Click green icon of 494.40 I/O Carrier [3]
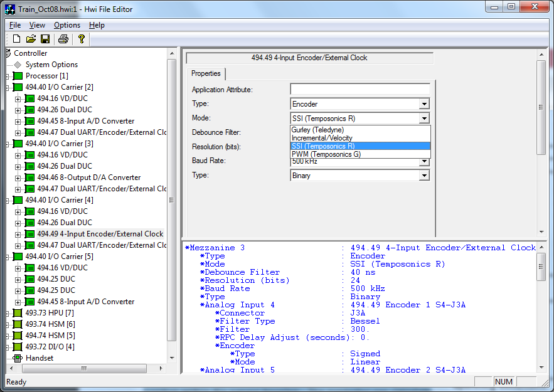Viewport: 554px width, 392px height. (18, 144)
